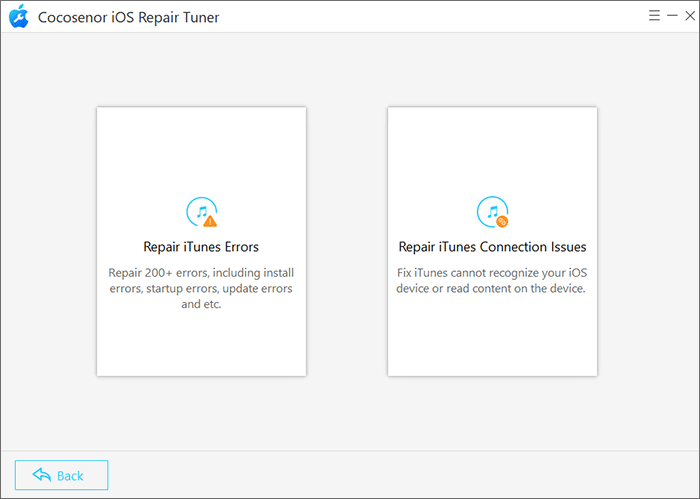Minimize the iOS Repair Tuner window

(x=672, y=16)
